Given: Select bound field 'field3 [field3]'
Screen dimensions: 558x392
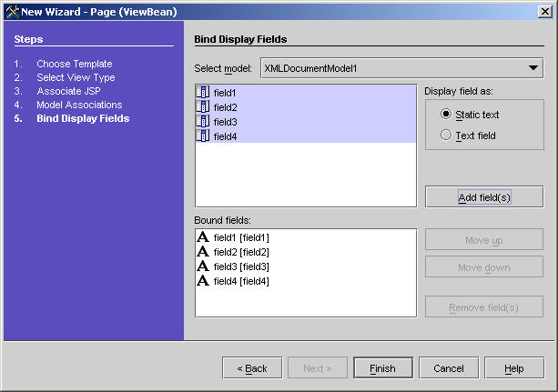Looking at the screenshot, I should click(306, 266).
